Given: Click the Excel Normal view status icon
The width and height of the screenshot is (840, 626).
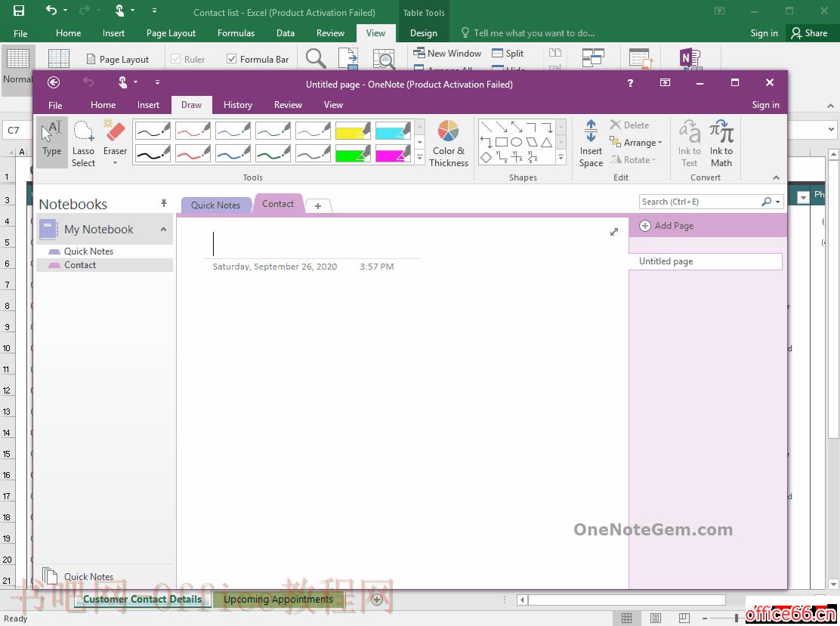Looking at the screenshot, I should [626, 618].
